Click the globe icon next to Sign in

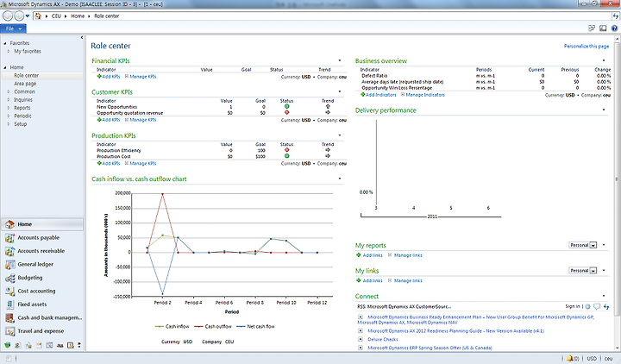pyautogui.click(x=587, y=306)
